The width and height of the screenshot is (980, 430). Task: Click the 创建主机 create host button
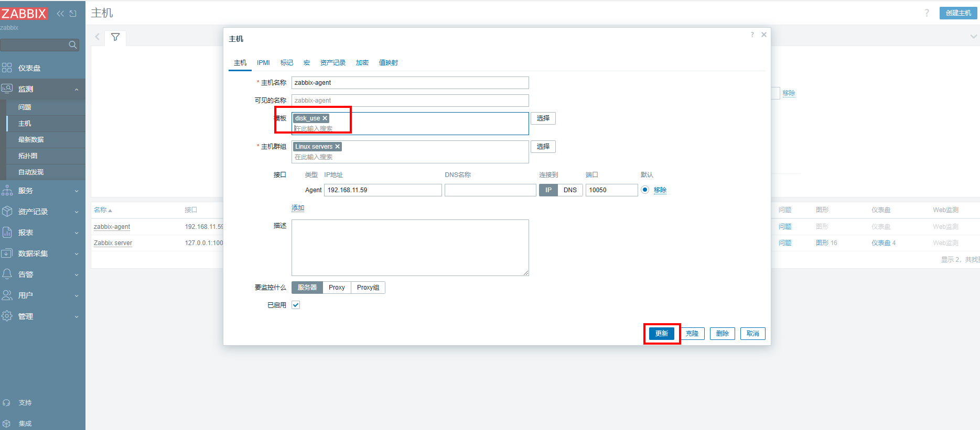tap(959, 13)
